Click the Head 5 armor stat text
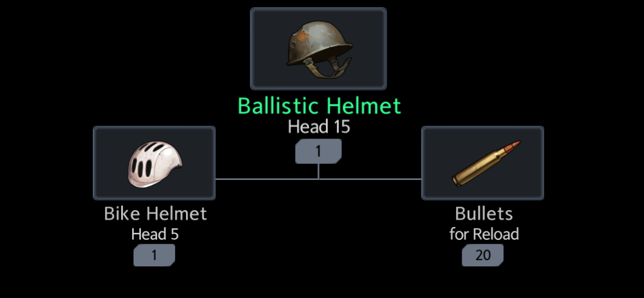This screenshot has width=644, height=298. pyautogui.click(x=155, y=234)
